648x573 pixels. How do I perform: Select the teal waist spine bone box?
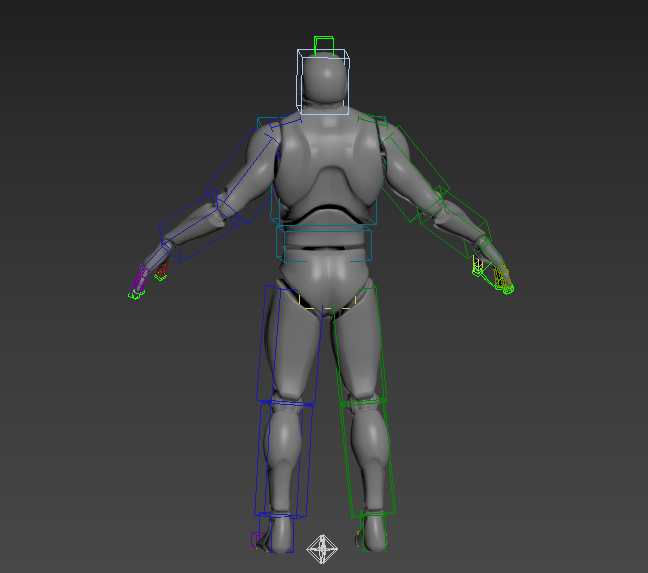[324, 244]
